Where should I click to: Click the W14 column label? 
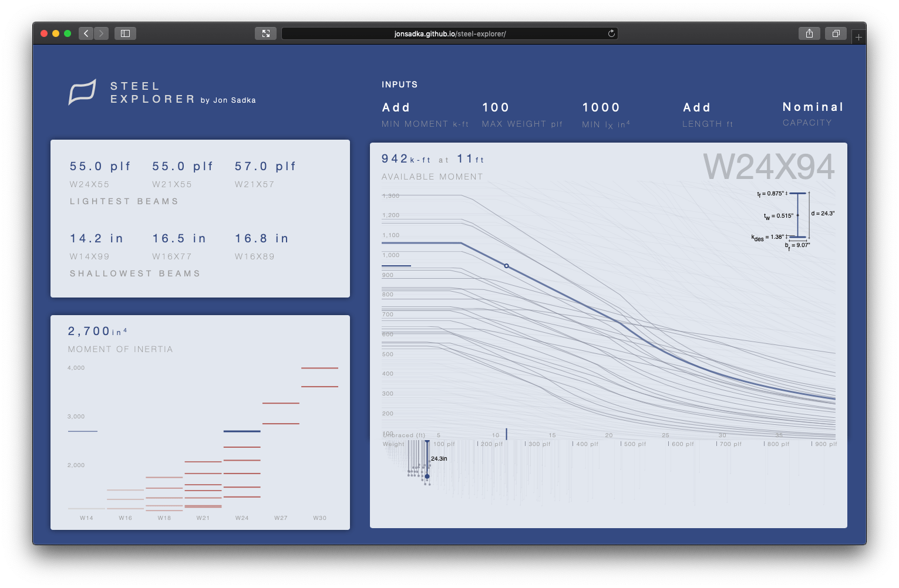tap(86, 518)
